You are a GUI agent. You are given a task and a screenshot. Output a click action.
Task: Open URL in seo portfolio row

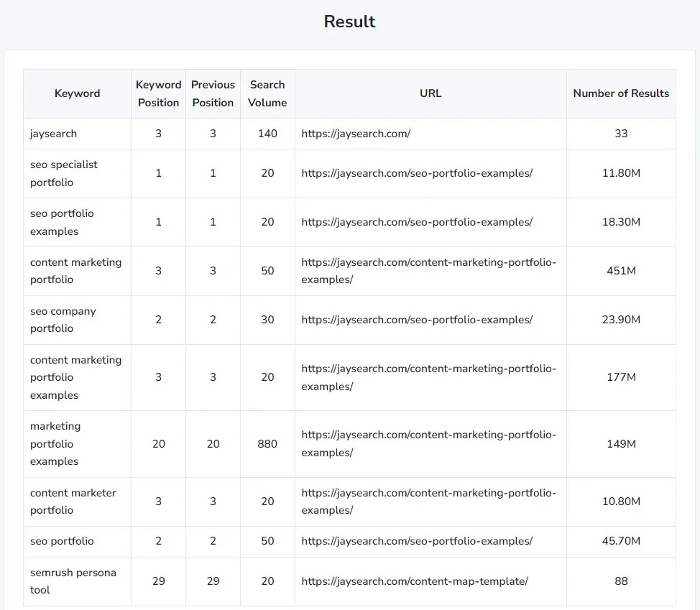coord(417,541)
